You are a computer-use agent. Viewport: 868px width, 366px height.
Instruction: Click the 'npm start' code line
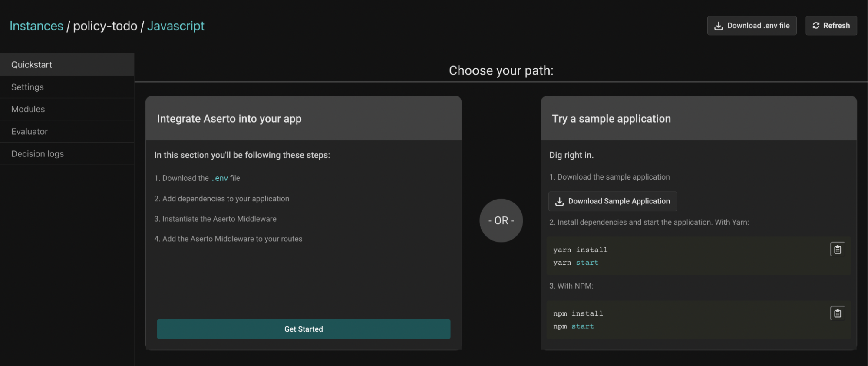pyautogui.click(x=573, y=326)
